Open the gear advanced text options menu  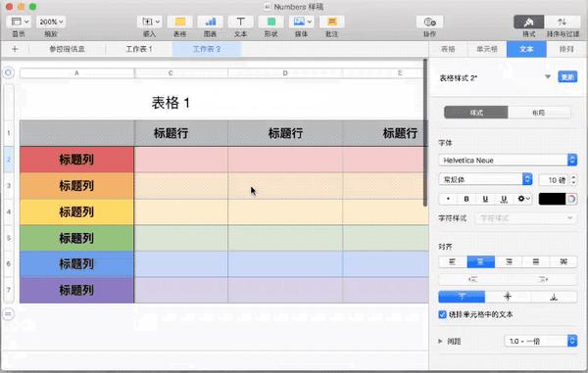pyautogui.click(x=523, y=199)
